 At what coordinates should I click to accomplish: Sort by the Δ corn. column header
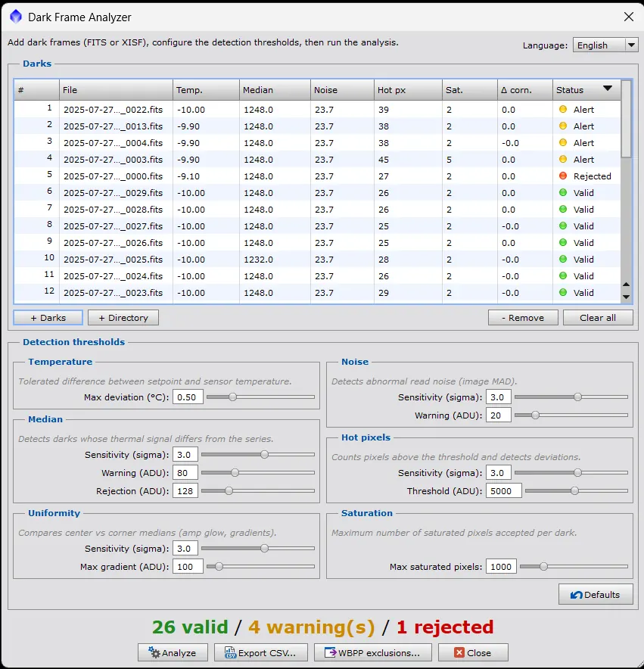click(525, 90)
